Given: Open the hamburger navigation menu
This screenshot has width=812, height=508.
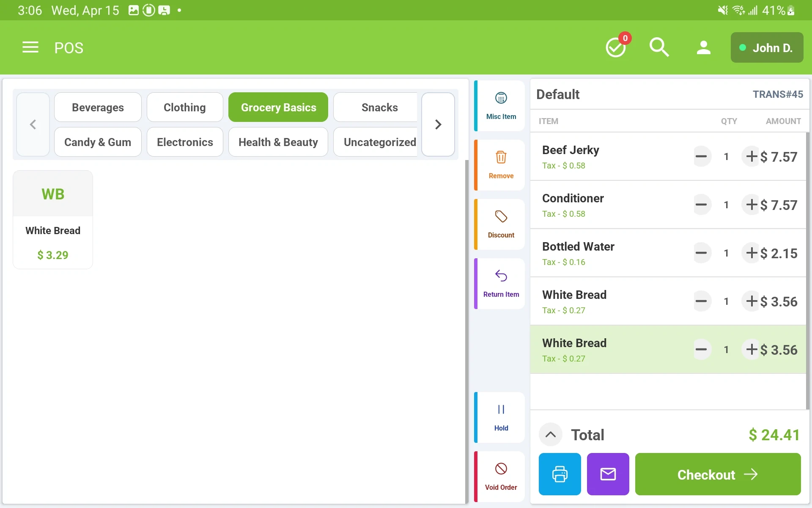Looking at the screenshot, I should click(30, 47).
